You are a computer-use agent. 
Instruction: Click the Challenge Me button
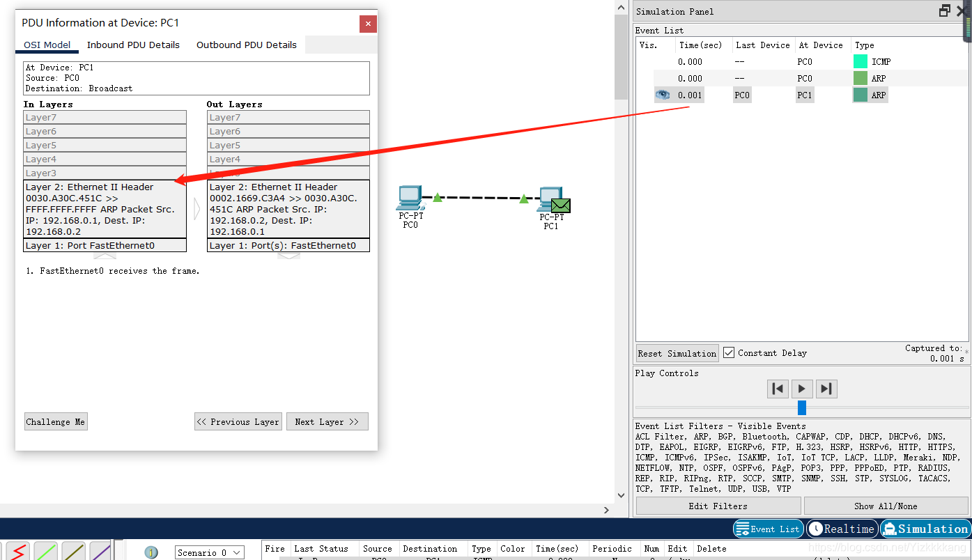pos(56,421)
